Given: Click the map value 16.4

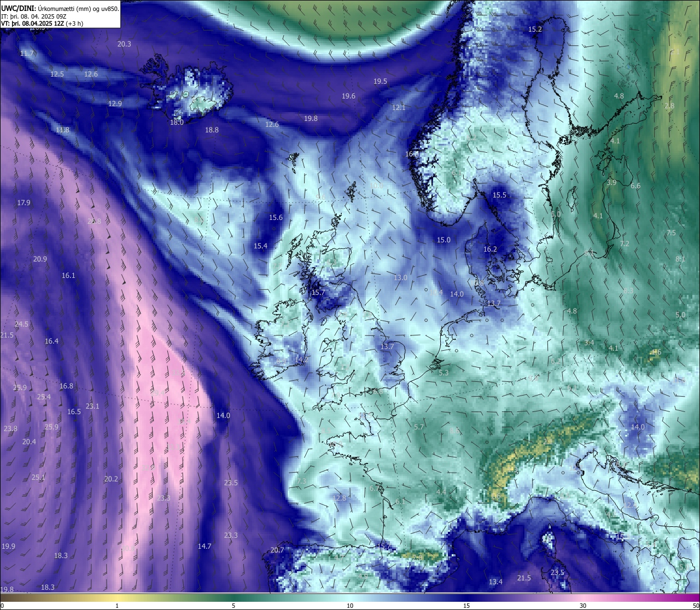Looking at the screenshot, I should click(x=51, y=341).
